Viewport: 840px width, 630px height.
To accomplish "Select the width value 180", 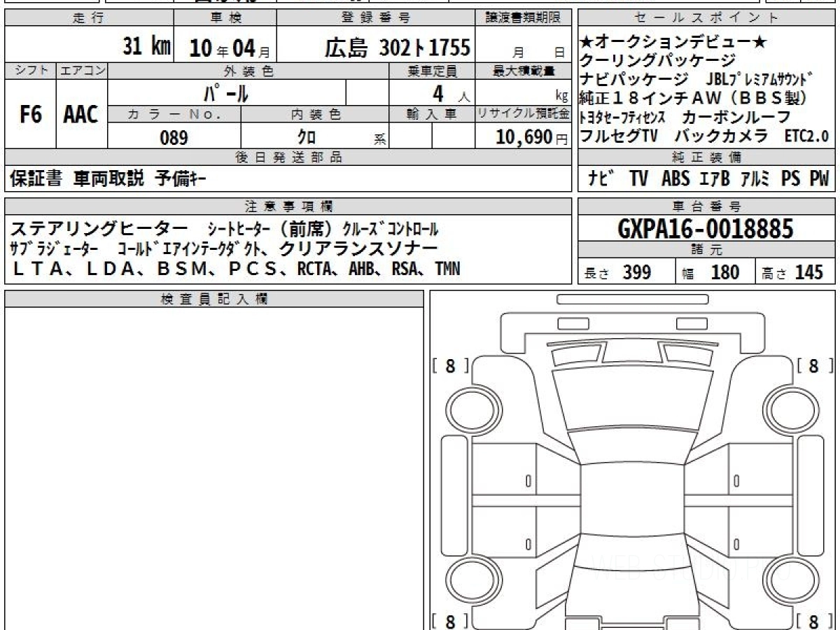I will coord(724,272).
